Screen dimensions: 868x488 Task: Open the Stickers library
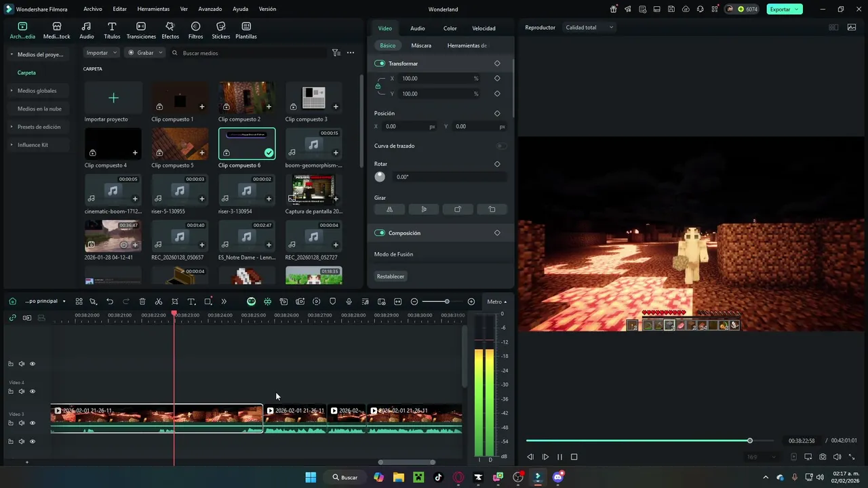(221, 30)
